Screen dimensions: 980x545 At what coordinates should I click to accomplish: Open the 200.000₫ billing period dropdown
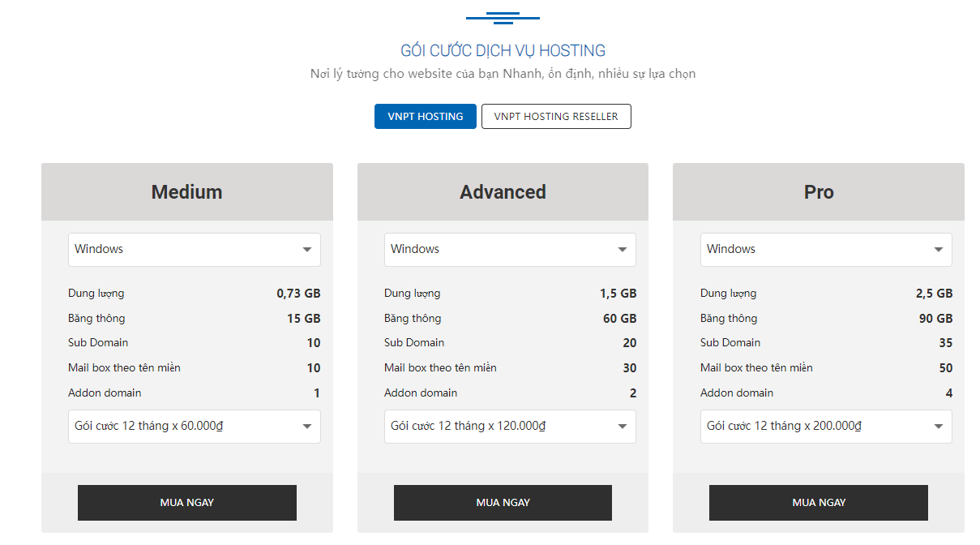pos(826,427)
